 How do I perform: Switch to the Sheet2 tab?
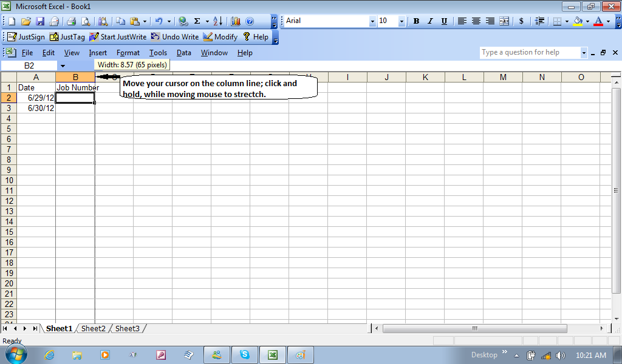94,328
